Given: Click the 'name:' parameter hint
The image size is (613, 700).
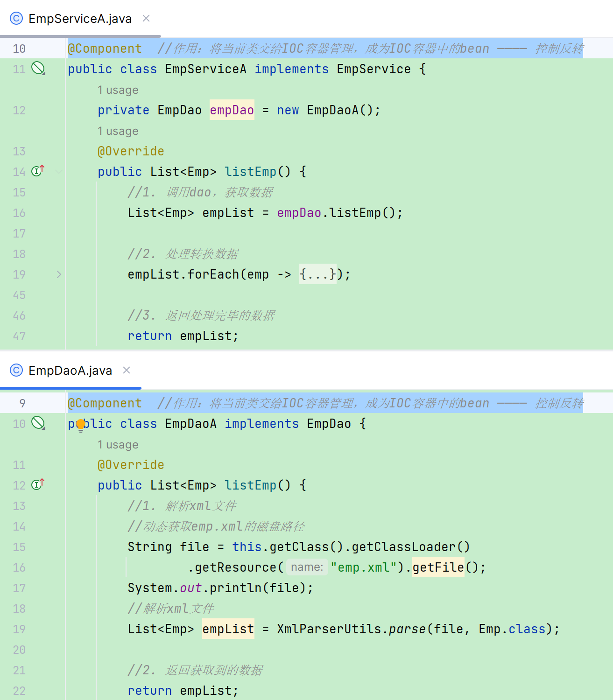Looking at the screenshot, I should click(307, 567).
